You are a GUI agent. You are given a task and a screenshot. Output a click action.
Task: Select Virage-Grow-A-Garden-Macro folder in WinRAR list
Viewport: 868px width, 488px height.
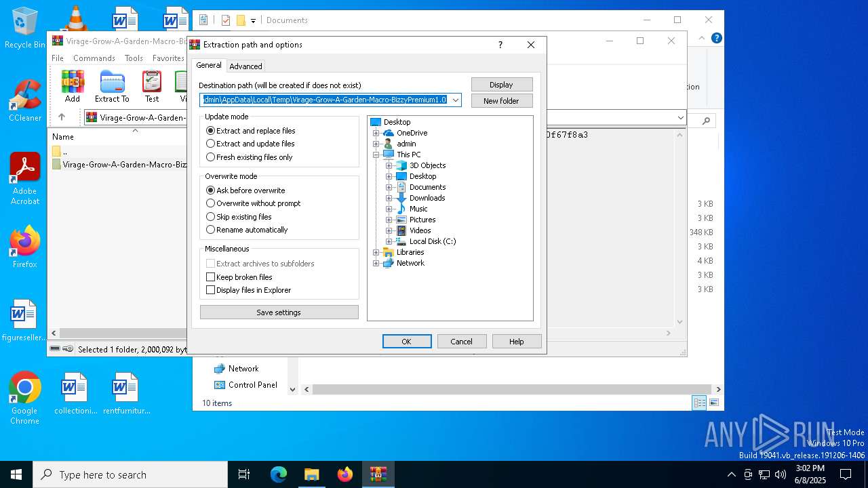pyautogui.click(x=119, y=165)
